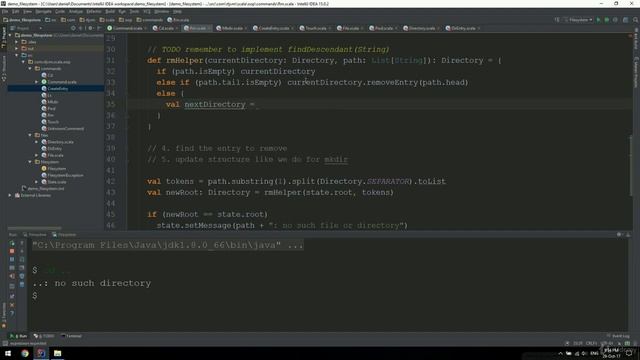Click the Project Structure icon in the toolbar
640x360 pixels.
tap(625, 20)
